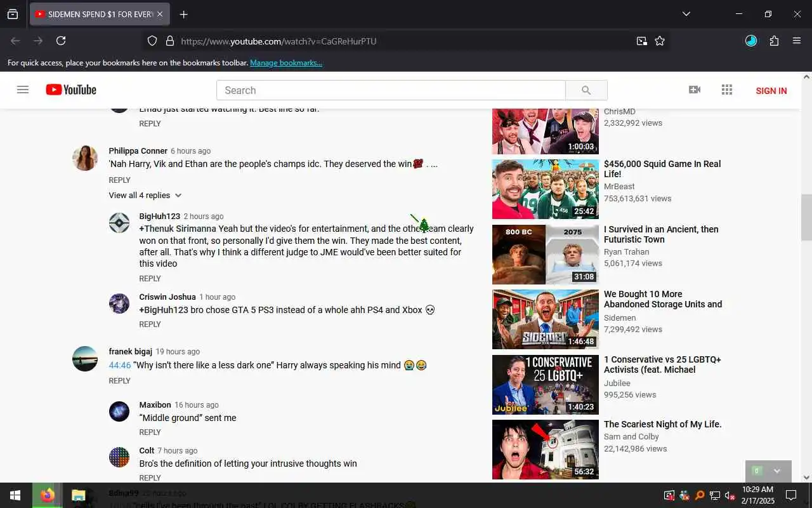Expand the floating widget chevron at bottom right
The height and width of the screenshot is (508, 812).
[x=776, y=471]
